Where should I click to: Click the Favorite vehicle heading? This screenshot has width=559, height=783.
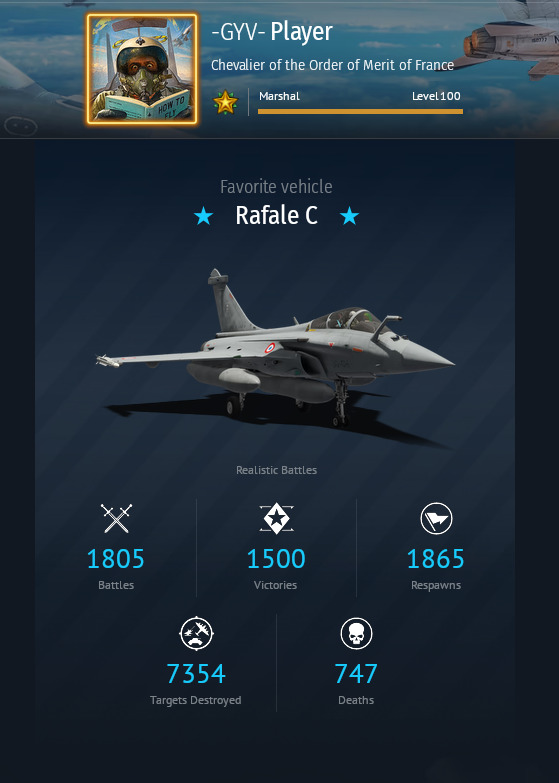point(276,187)
